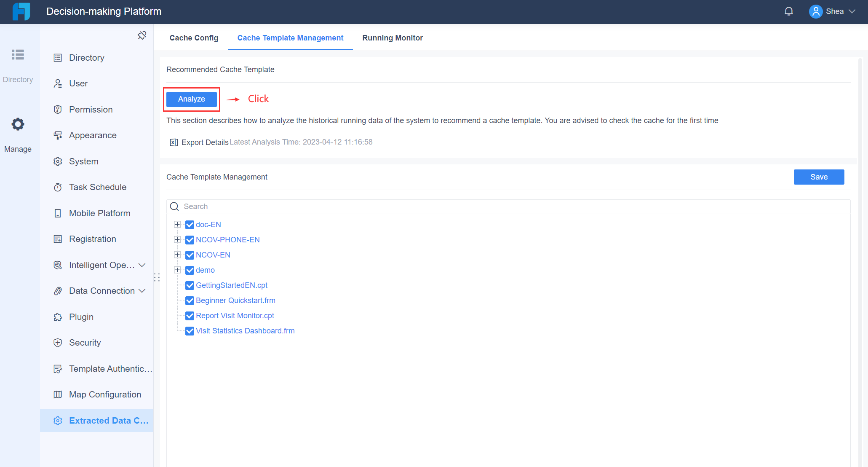The height and width of the screenshot is (467, 868).
Task: Expand the NCOV-EN tree node
Action: (177, 255)
